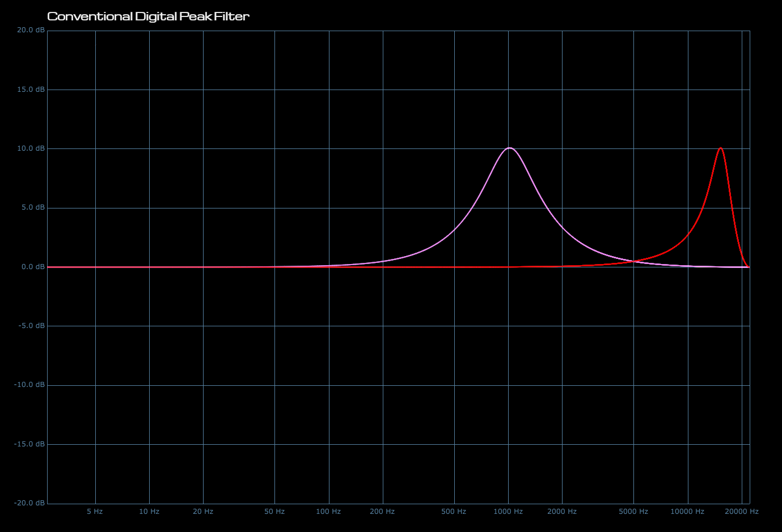Click the '20000 Hz' label at bottom right
The width and height of the screenshot is (782, 532).
pyautogui.click(x=742, y=511)
